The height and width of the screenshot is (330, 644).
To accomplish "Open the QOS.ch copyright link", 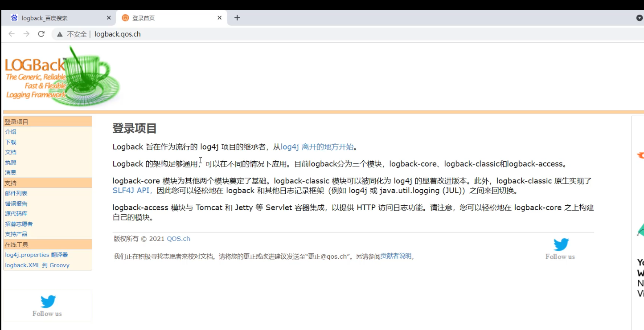I will tap(178, 239).
